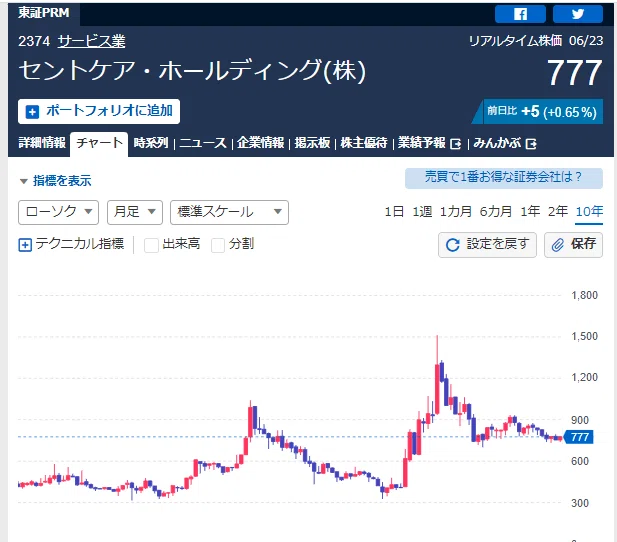The image size is (617, 542).
Task: Set the chart range to 1年
Action: click(530, 212)
